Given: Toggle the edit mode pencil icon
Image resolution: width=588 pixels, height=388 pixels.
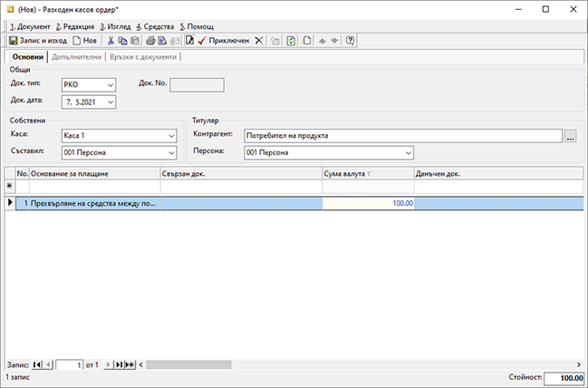Looking at the screenshot, I should (190, 41).
